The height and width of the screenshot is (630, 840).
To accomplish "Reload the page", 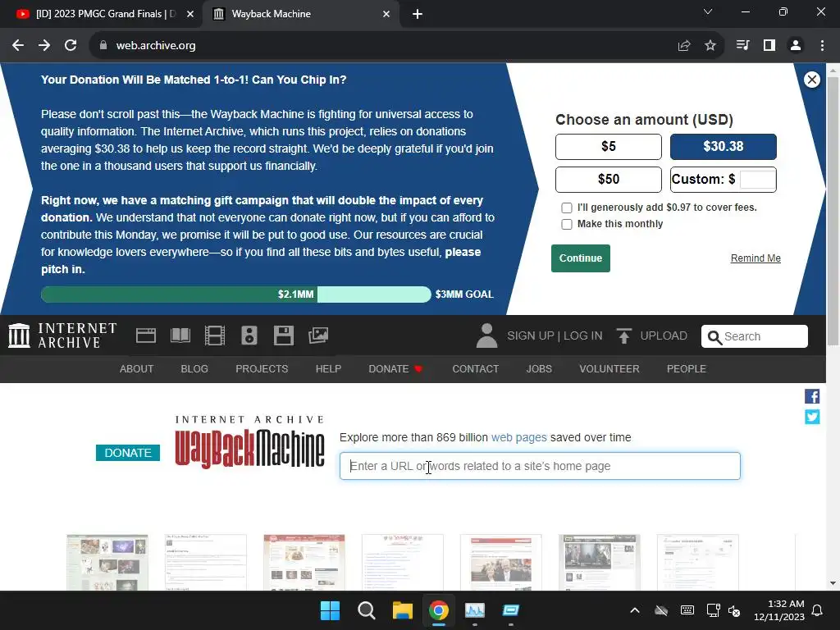I will 71,46.
